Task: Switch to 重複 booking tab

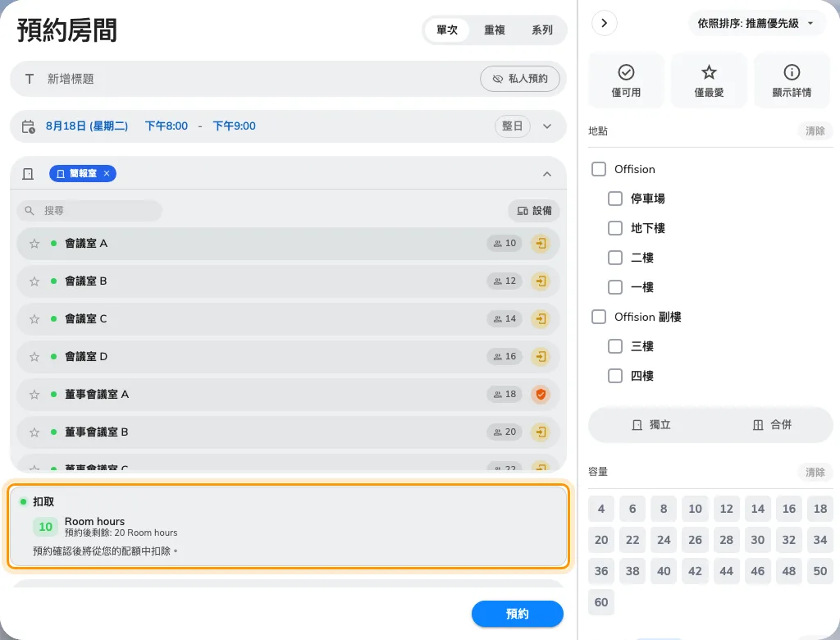Action: pyautogui.click(x=495, y=30)
